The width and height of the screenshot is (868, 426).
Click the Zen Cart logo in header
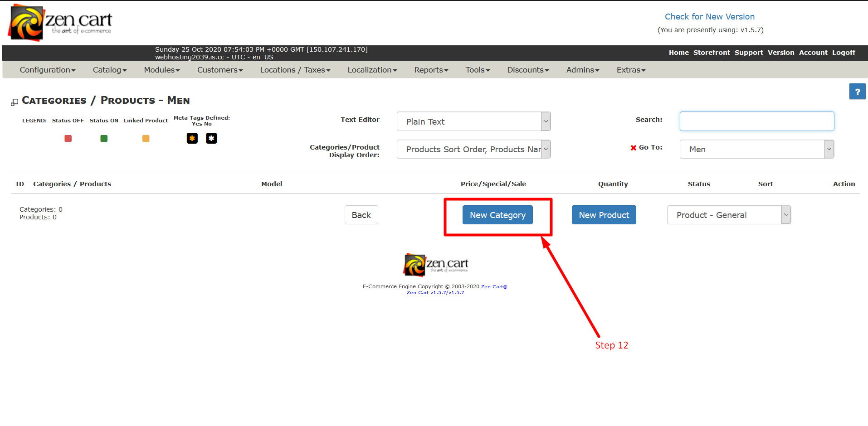(60, 22)
